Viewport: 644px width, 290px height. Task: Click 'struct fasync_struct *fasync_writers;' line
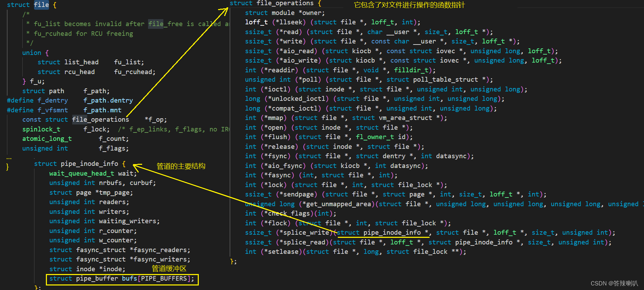pyautogui.click(x=120, y=259)
